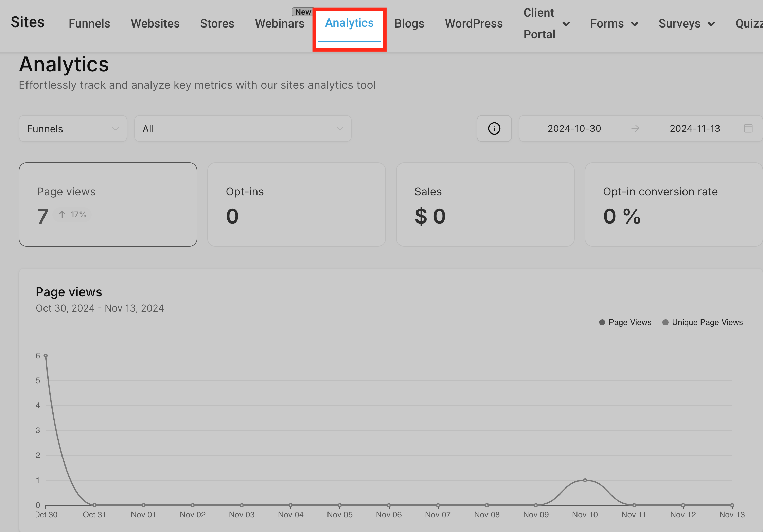Click the Oct 30 peak data point

pos(46,356)
